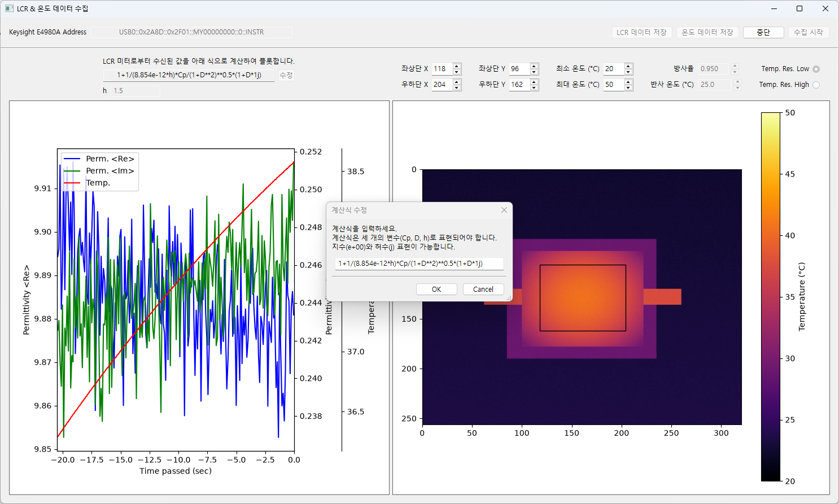The width and height of the screenshot is (839, 504).
Task: Minimize the LCR & 온도 데이터 수집 window
Action: click(774, 8)
